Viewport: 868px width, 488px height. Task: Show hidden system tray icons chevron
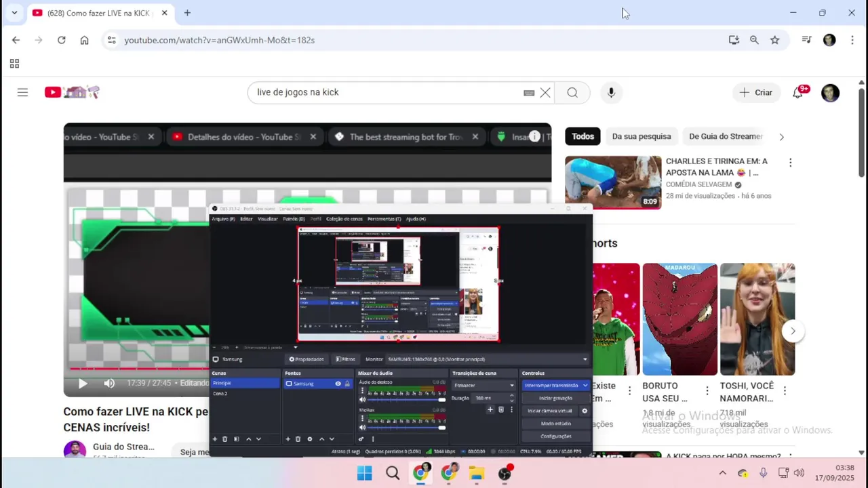[x=722, y=473]
